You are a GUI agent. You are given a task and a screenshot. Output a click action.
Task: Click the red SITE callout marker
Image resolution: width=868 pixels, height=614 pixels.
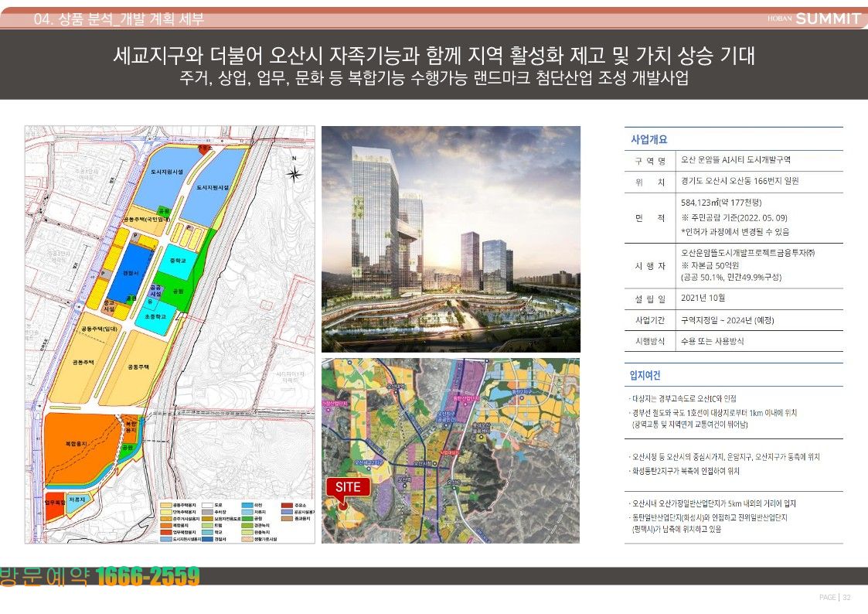point(349,487)
